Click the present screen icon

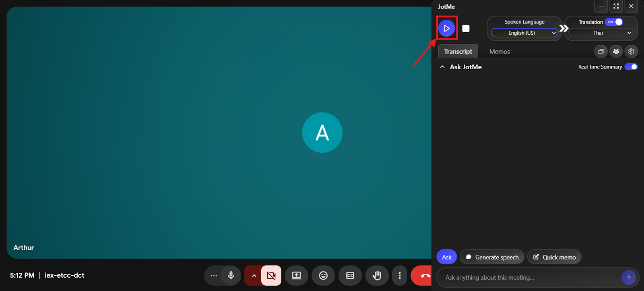click(x=297, y=276)
